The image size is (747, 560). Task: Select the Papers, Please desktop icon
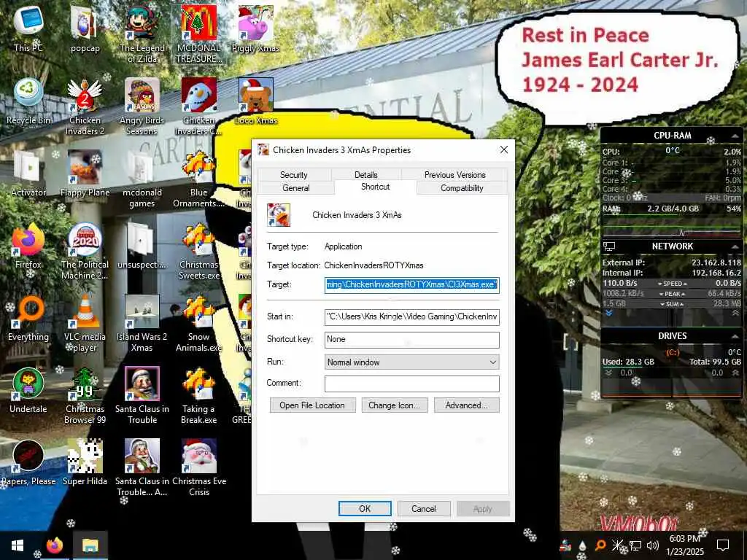[x=28, y=463]
